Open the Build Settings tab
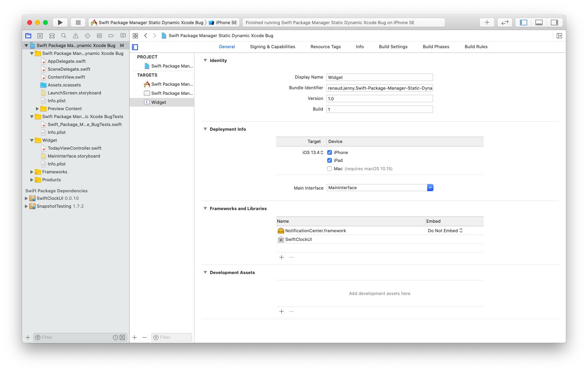 pos(393,47)
